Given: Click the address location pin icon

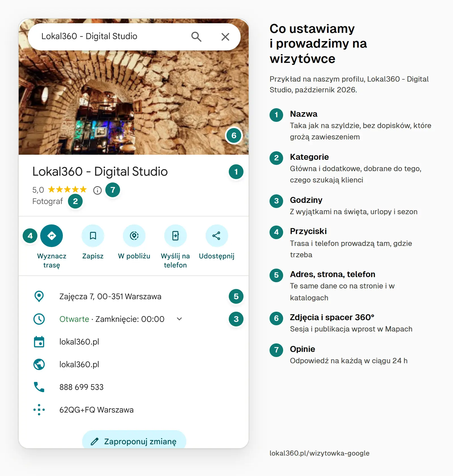Looking at the screenshot, I should click(x=39, y=296).
